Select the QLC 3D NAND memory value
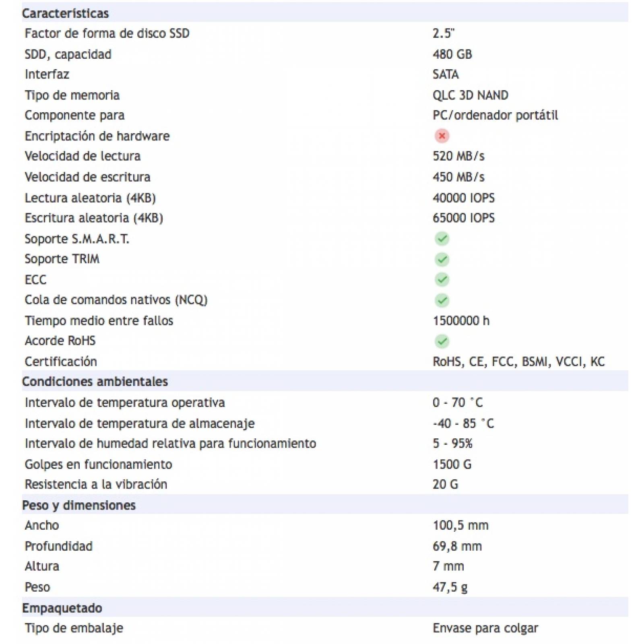Viewport: 644px width, 644px height. point(470,95)
